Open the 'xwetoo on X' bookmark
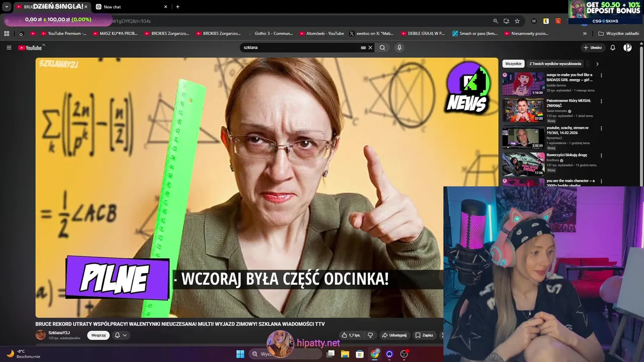The image size is (644, 362). (371, 34)
